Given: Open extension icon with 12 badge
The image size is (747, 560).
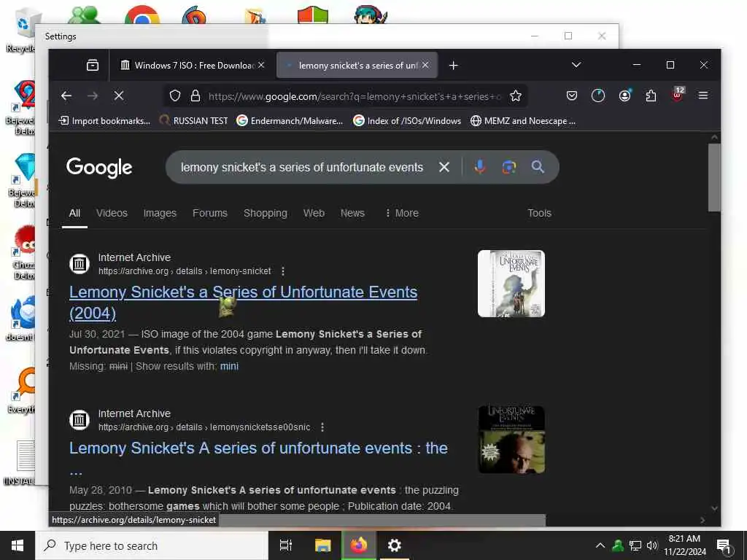Looking at the screenshot, I should click(678, 95).
